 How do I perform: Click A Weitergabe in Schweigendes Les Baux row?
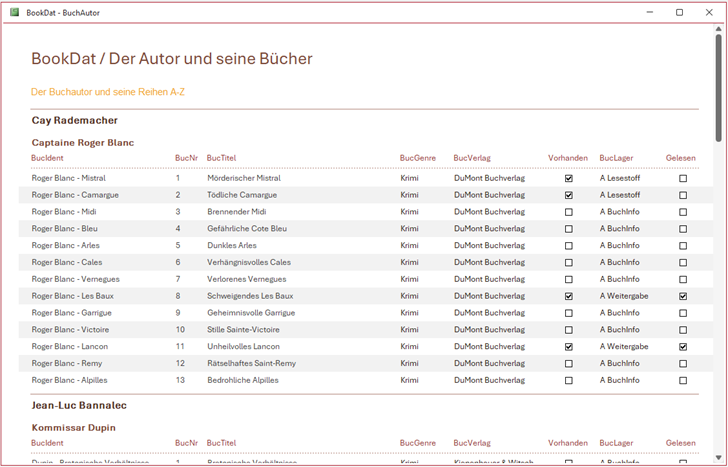[x=624, y=297]
